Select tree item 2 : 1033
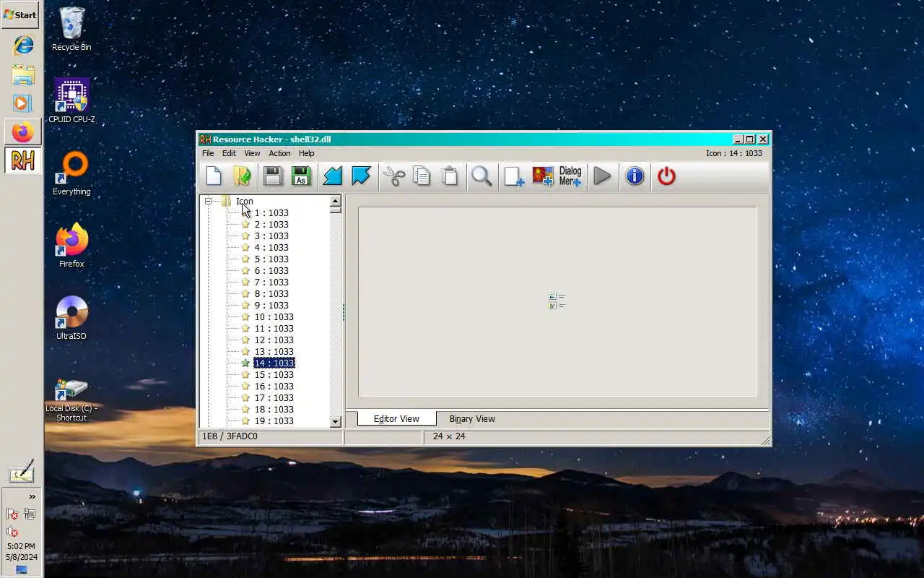 tap(271, 225)
